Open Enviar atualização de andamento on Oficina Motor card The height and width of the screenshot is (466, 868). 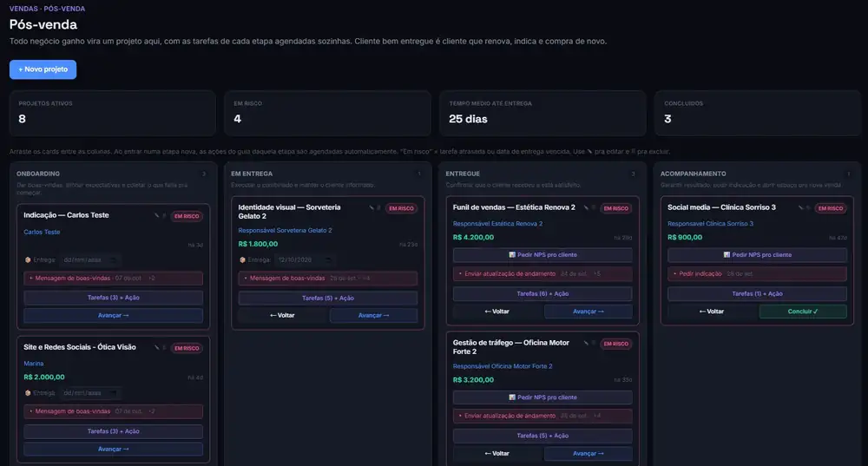(542, 416)
